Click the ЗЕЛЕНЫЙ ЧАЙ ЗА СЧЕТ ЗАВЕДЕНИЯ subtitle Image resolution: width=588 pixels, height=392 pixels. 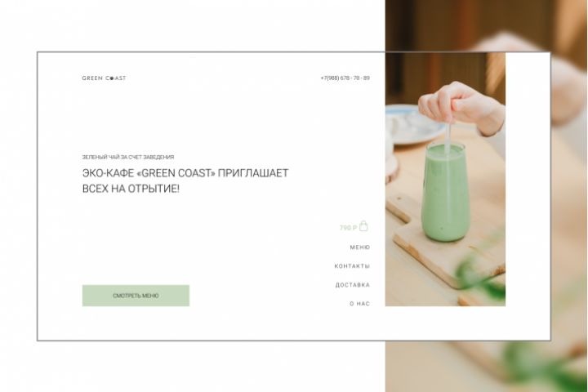click(128, 157)
